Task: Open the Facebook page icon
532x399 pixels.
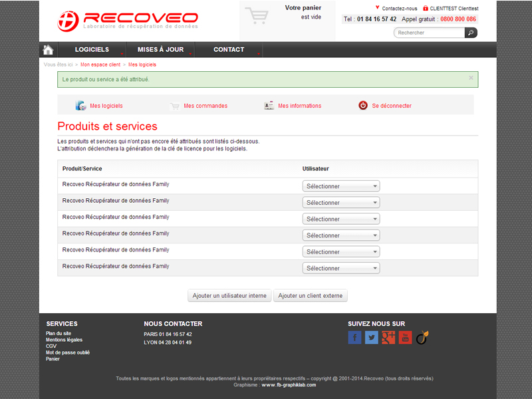Action: pyautogui.click(x=354, y=338)
